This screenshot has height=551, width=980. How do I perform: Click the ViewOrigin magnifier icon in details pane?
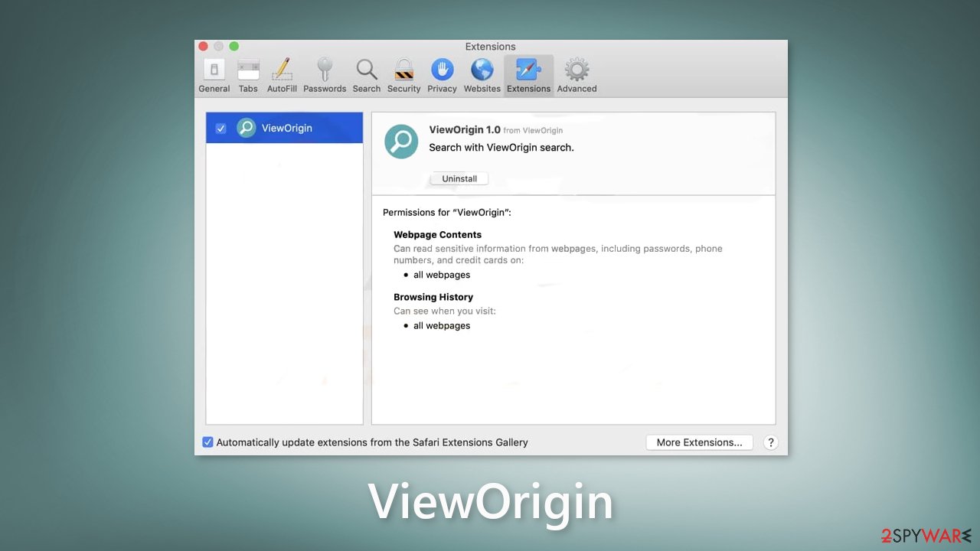pos(401,142)
